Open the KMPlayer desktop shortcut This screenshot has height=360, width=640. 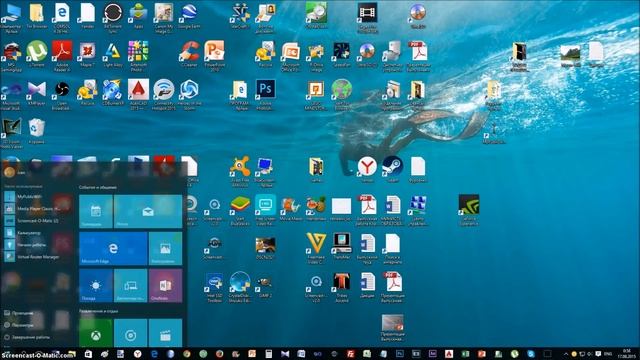37,93
